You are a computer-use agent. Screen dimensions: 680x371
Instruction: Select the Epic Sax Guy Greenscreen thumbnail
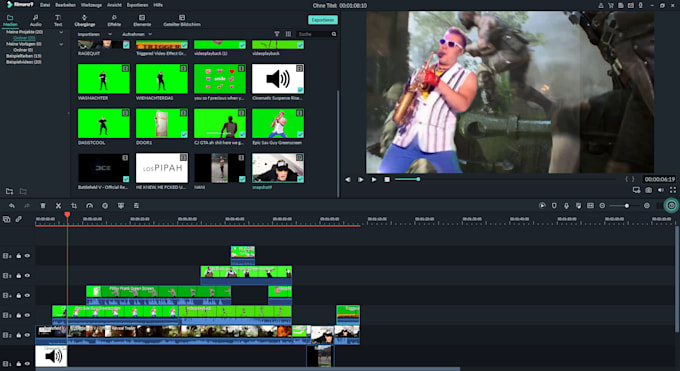[x=278, y=123]
